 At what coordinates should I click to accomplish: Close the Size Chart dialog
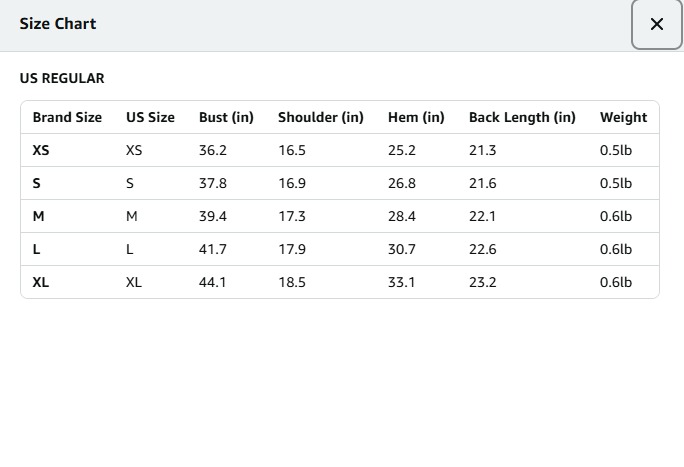point(656,24)
